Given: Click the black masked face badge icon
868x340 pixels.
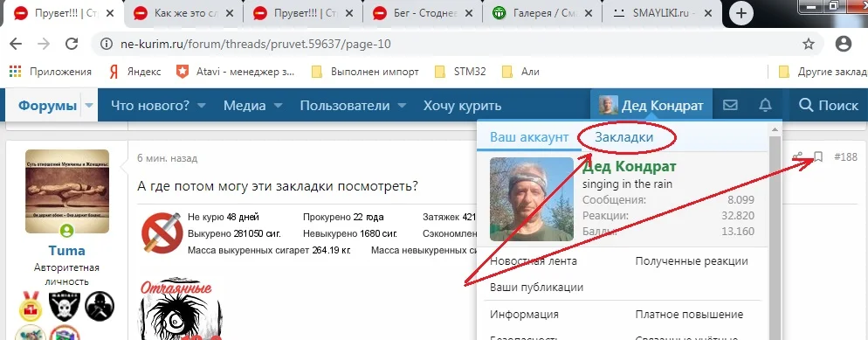Looking at the screenshot, I should pos(100,306).
